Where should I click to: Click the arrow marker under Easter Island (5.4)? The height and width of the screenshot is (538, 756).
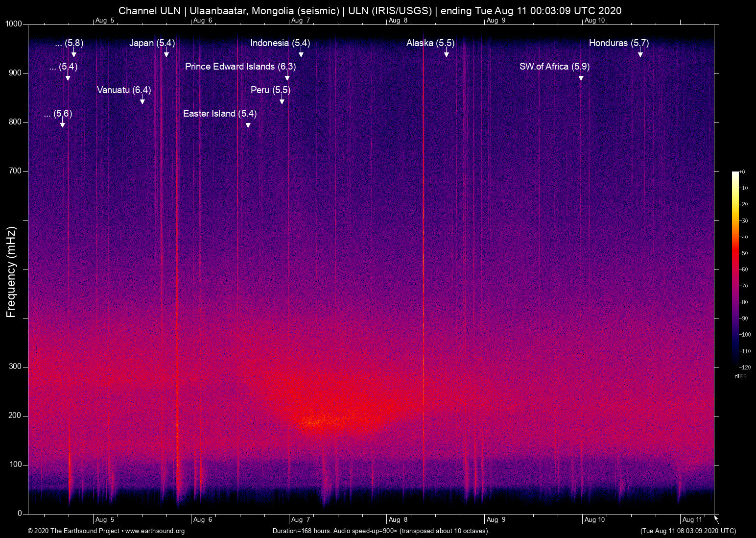(x=248, y=123)
